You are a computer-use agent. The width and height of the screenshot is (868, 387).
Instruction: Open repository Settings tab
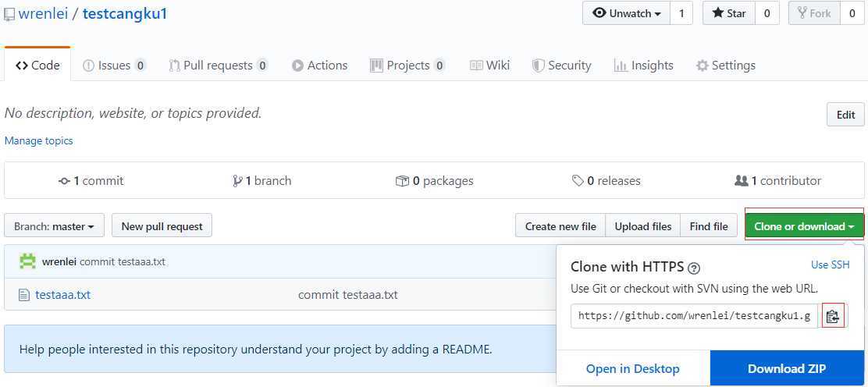coord(726,66)
